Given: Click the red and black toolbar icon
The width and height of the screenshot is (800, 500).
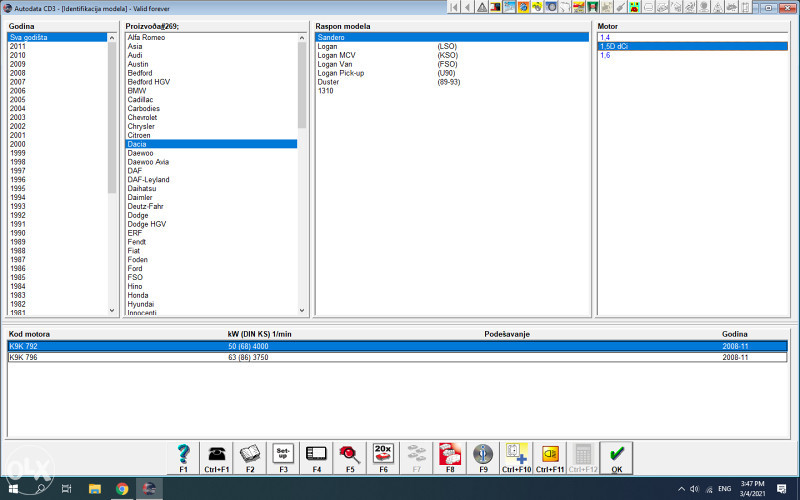Looking at the screenshot, I should click(x=495, y=7).
